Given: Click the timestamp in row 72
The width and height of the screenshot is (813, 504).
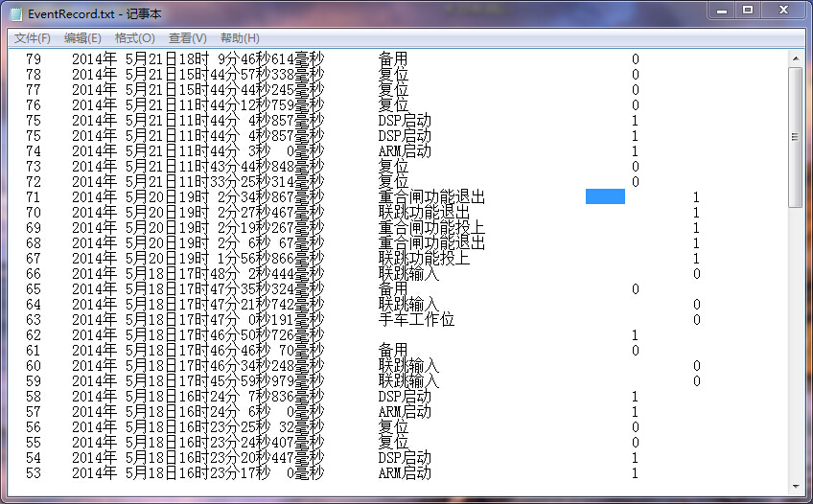Looking at the screenshot, I should [x=198, y=182].
